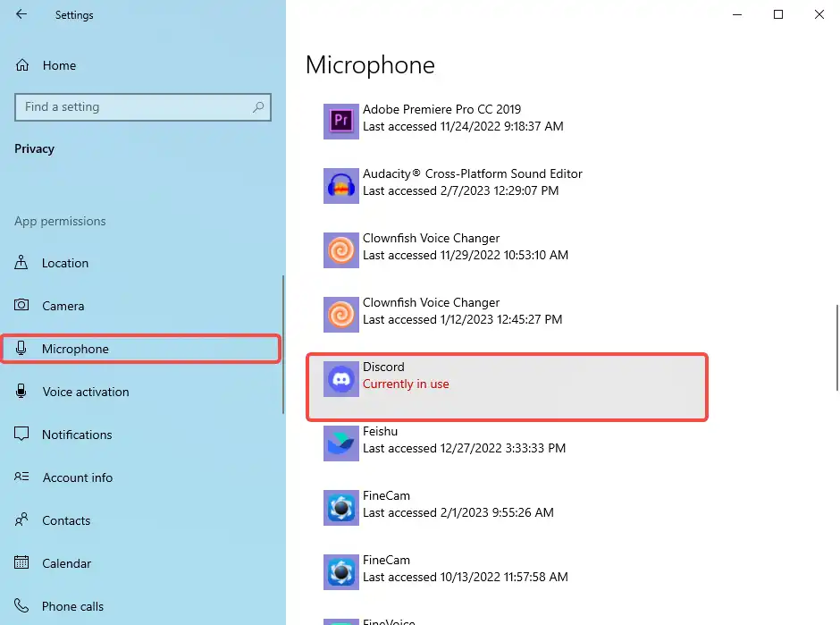Viewport: 840px width, 625px height.
Task: Select the Feishu entry text
Action: pyautogui.click(x=464, y=440)
